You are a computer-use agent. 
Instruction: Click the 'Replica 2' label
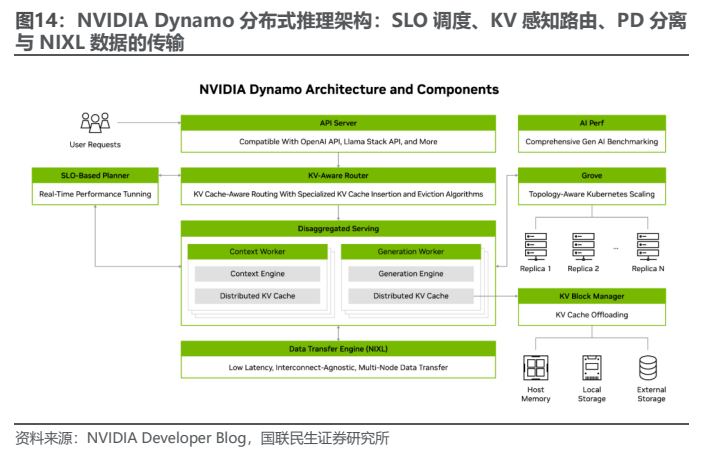click(x=583, y=269)
